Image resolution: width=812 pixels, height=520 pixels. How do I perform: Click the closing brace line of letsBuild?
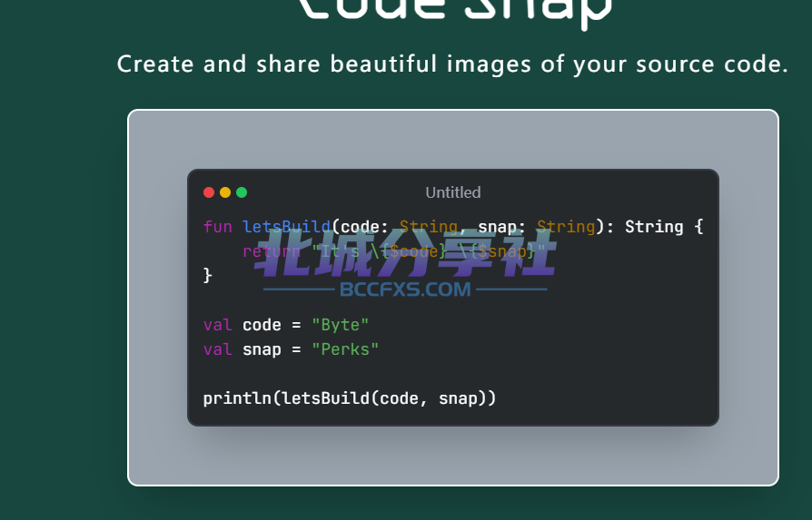click(208, 275)
